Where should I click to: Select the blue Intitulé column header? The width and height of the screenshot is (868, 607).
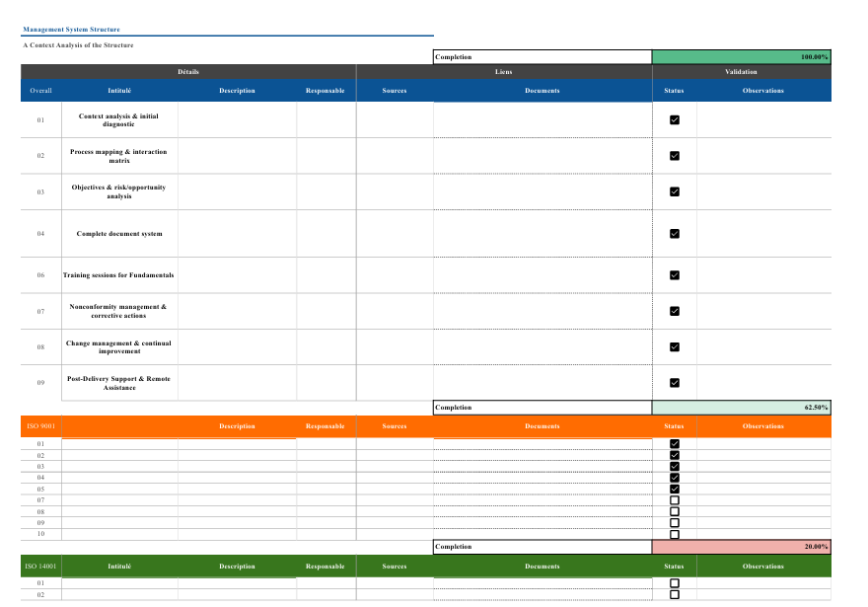(119, 90)
